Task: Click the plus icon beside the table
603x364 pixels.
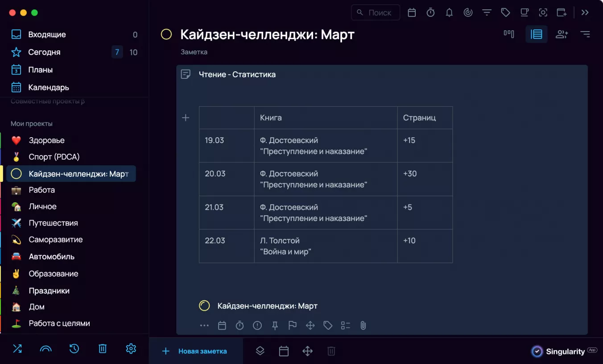Action: tap(186, 118)
